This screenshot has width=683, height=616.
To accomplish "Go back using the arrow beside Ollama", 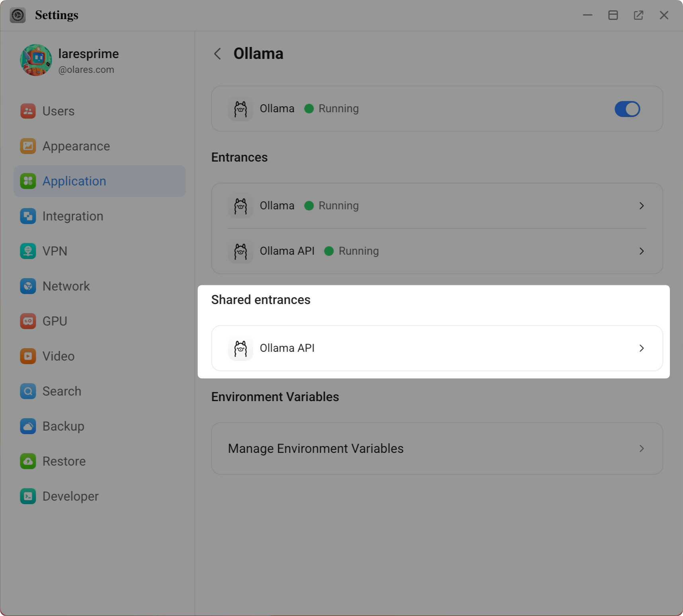I will pyautogui.click(x=217, y=54).
